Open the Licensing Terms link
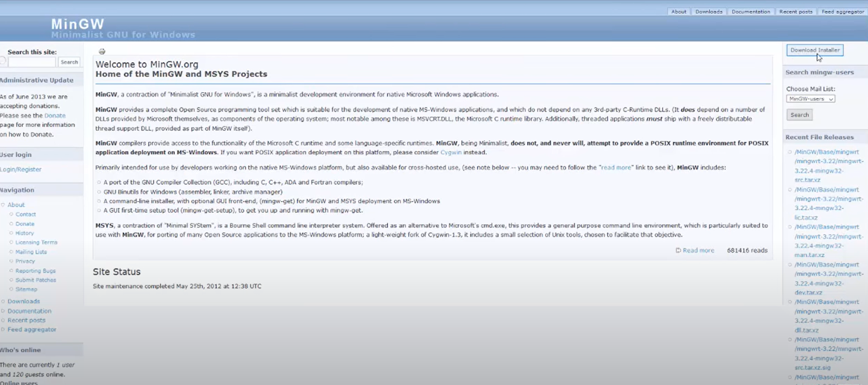This screenshot has height=385, width=868. (36, 242)
